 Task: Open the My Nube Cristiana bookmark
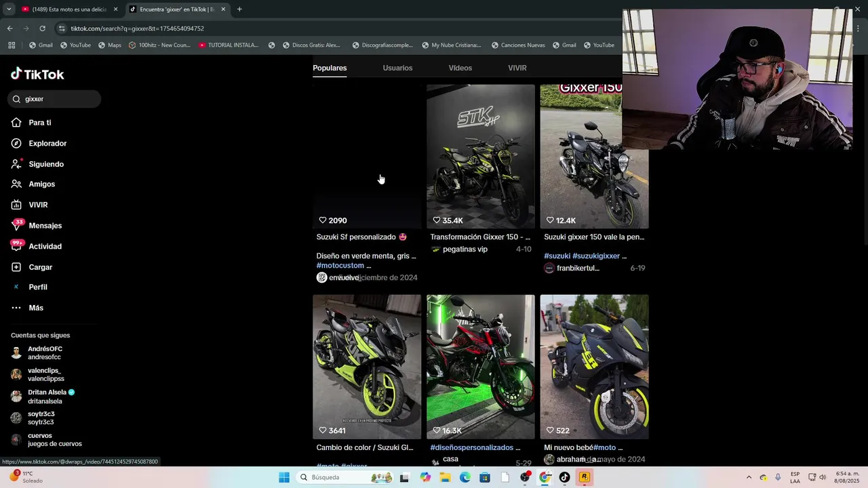tap(452, 45)
